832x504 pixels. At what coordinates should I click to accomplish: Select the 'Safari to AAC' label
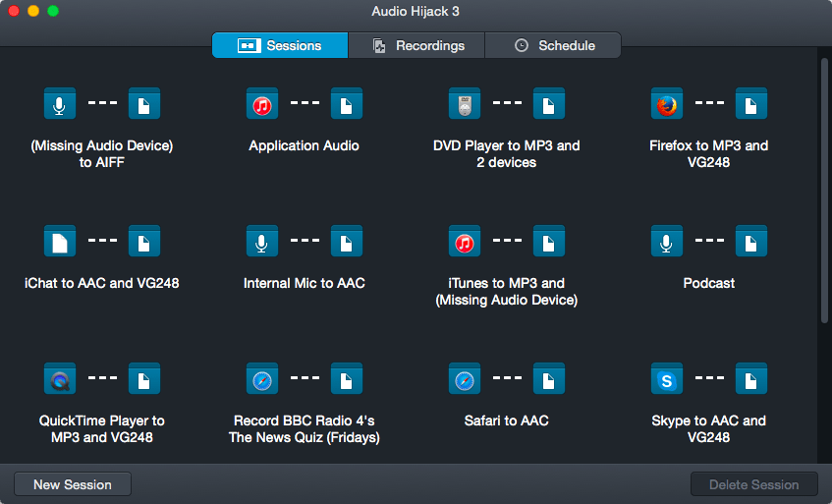coord(506,420)
